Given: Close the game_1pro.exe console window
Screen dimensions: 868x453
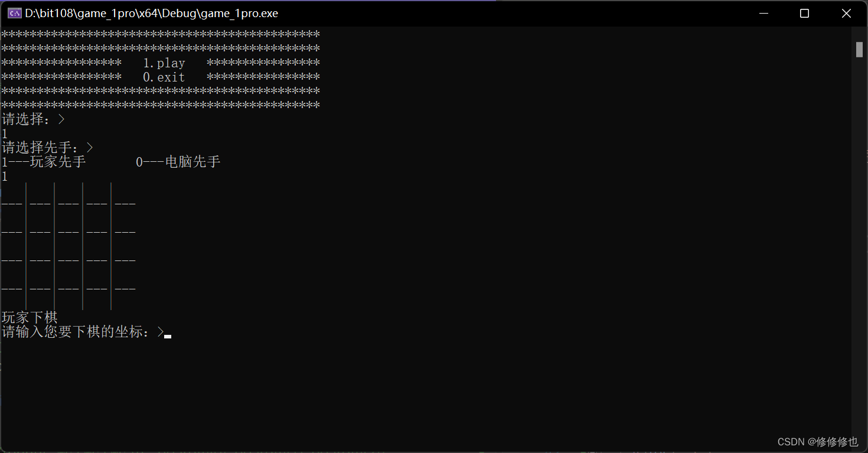Looking at the screenshot, I should [846, 13].
